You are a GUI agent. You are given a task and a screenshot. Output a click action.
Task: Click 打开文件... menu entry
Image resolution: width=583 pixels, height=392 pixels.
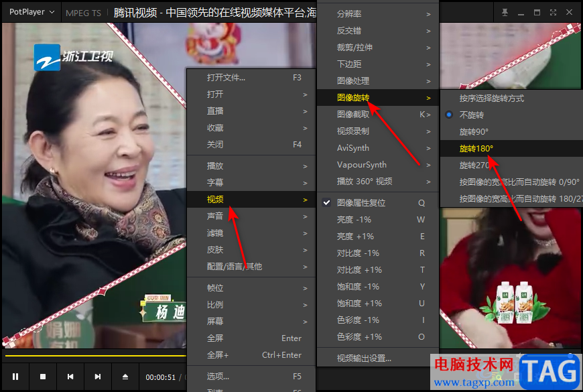[251, 77]
